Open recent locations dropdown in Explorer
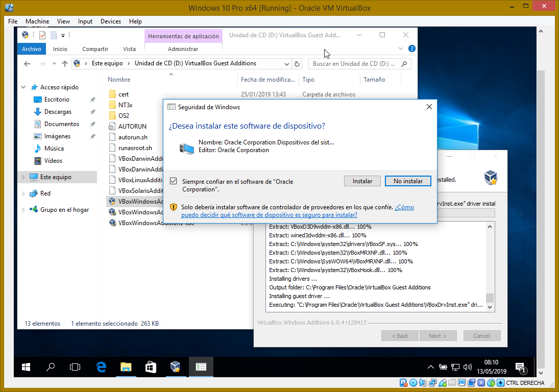This screenshot has width=559, height=392. click(x=54, y=64)
